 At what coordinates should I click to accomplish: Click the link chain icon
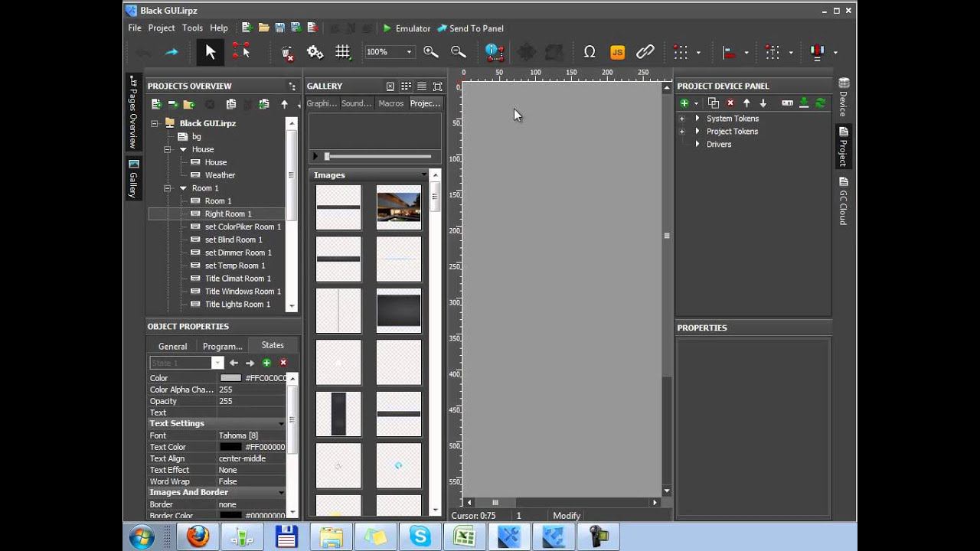[x=645, y=52]
